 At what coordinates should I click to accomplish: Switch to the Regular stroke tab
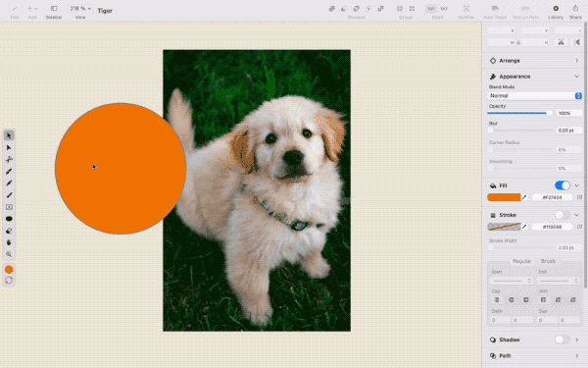pyautogui.click(x=521, y=261)
